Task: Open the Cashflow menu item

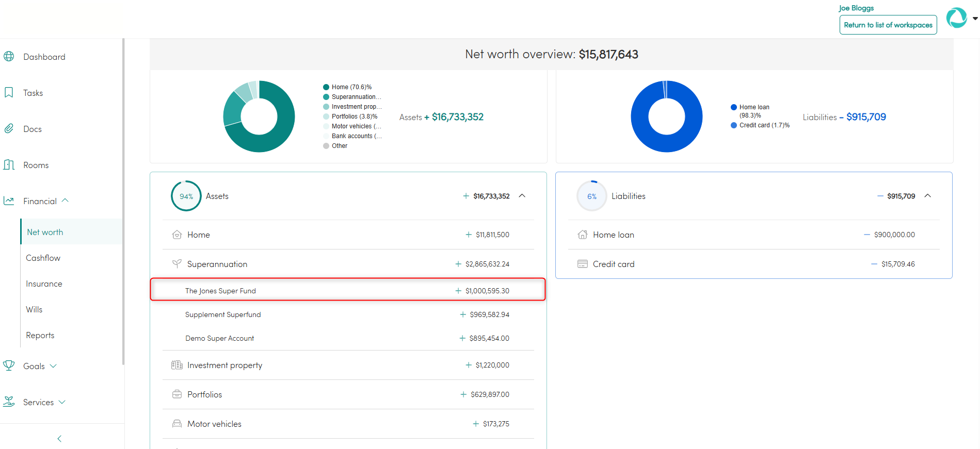Action: point(43,258)
